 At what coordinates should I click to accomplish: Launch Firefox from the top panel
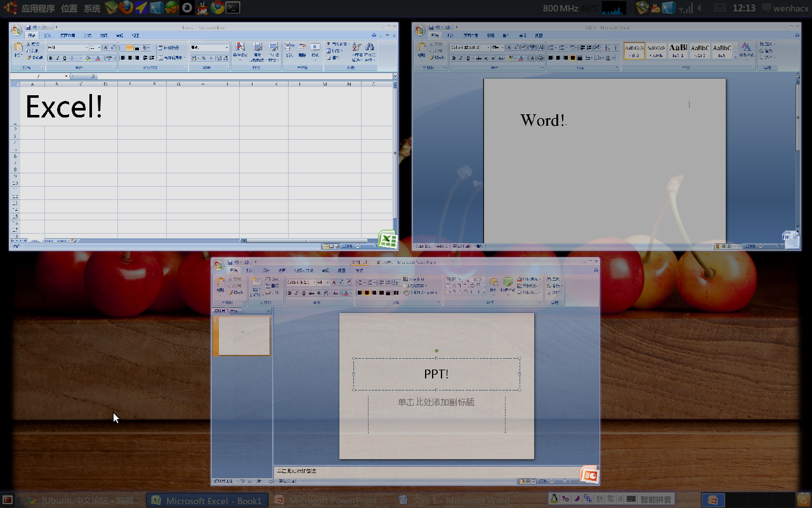[x=126, y=8]
